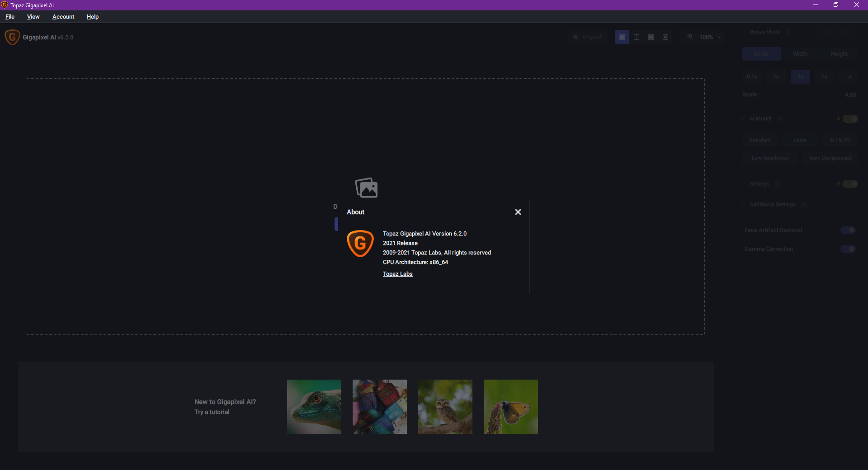Choose the 4x scale preset

point(800,77)
